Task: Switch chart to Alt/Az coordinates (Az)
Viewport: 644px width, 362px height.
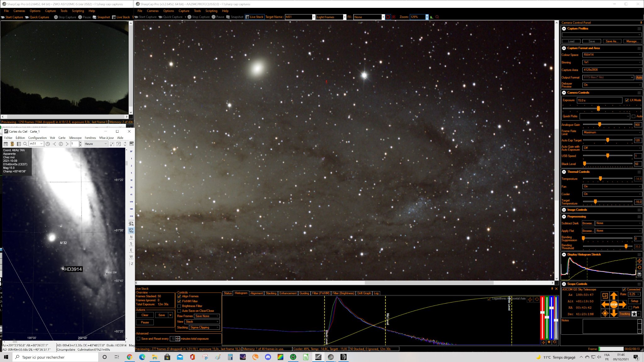Action: [131, 230]
